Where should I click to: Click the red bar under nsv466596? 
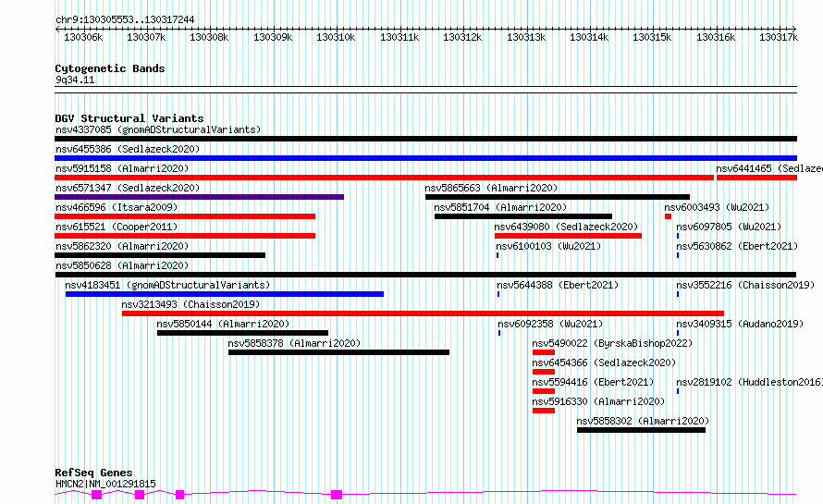coord(185,216)
